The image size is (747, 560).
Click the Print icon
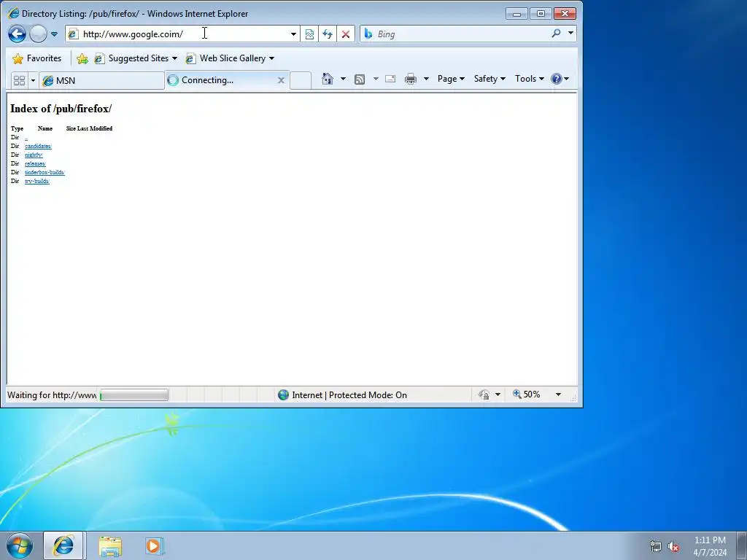coord(410,79)
